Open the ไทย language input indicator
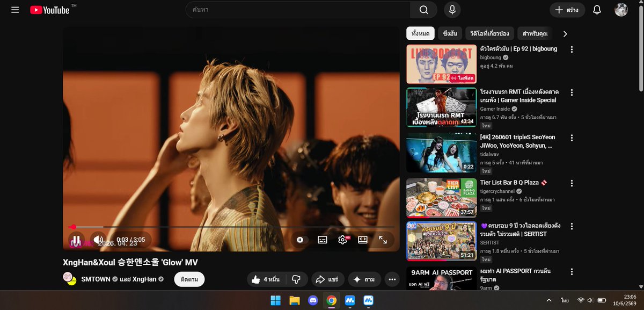Viewport: 644px width, 310px height. [565, 300]
